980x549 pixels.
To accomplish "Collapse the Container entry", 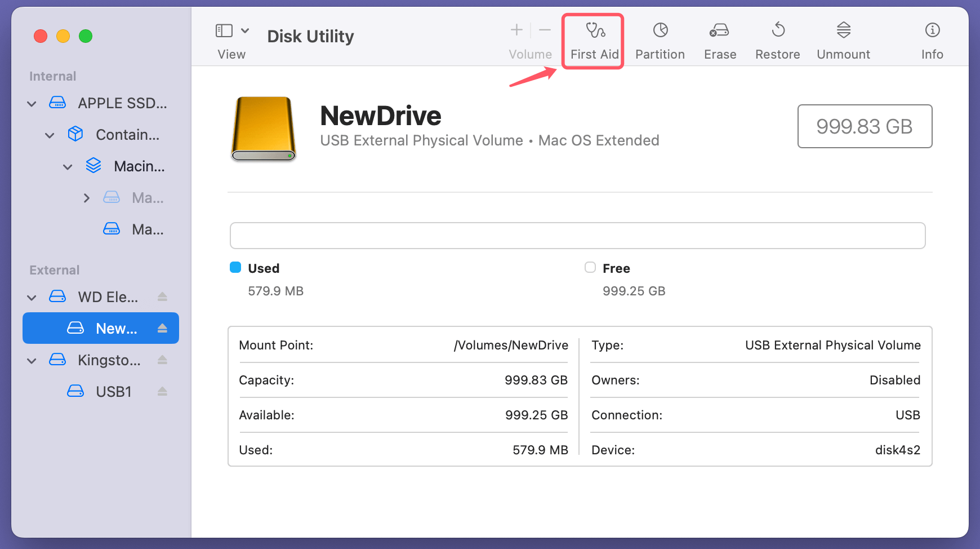I will point(50,135).
